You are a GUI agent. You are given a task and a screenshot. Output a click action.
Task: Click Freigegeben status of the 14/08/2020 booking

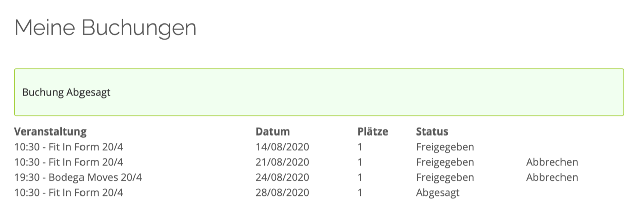445,147
